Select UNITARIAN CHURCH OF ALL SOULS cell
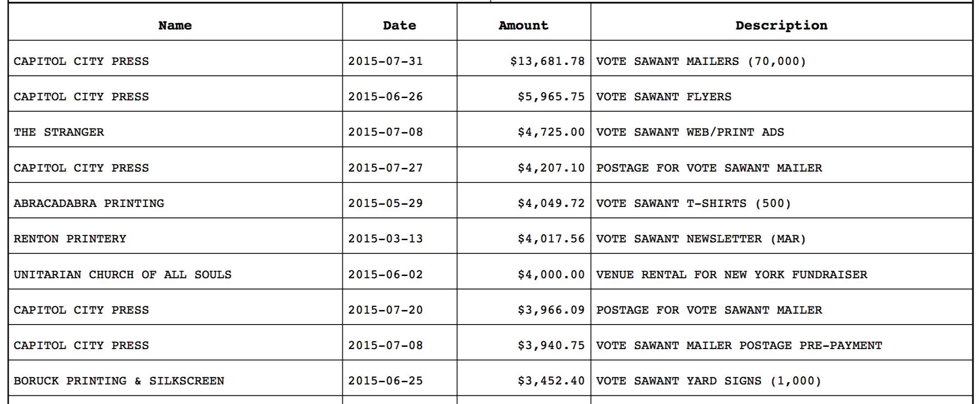The height and width of the screenshot is (404, 980). point(123,275)
